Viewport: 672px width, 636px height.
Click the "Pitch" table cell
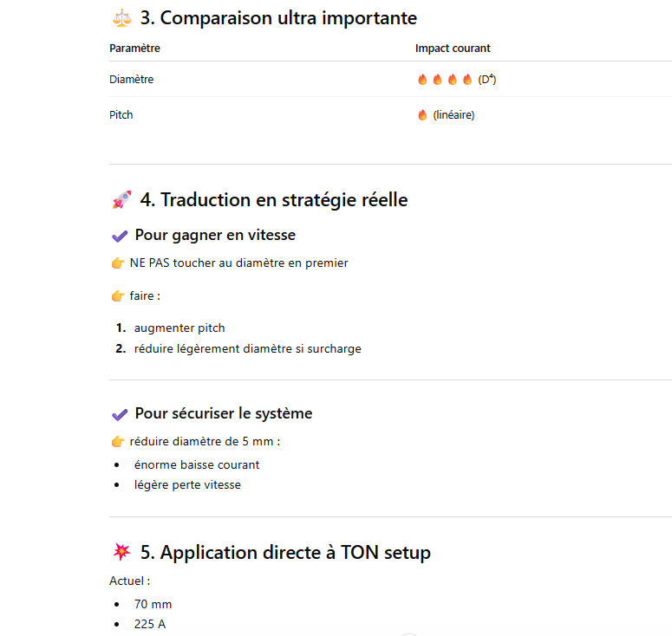pyautogui.click(x=121, y=115)
